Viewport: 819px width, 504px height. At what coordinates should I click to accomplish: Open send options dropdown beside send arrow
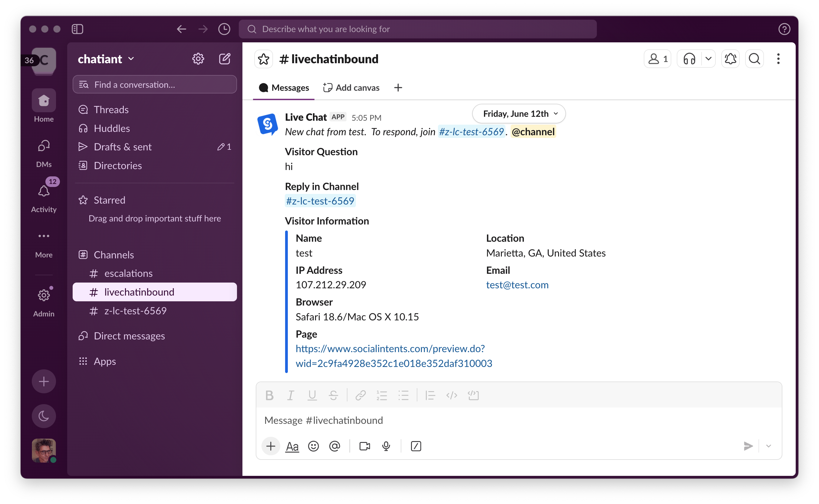(x=768, y=446)
